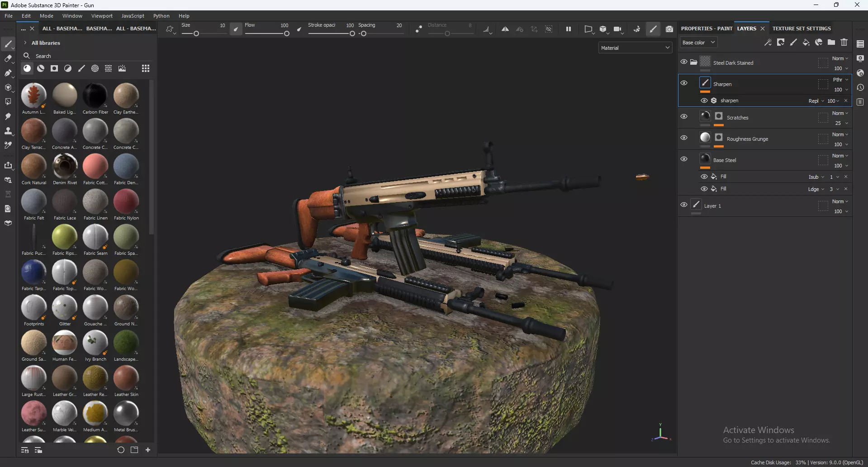Viewport: 868px width, 467px height.
Task: Toggle symmetry icon in top toolbar
Action: [505, 29]
